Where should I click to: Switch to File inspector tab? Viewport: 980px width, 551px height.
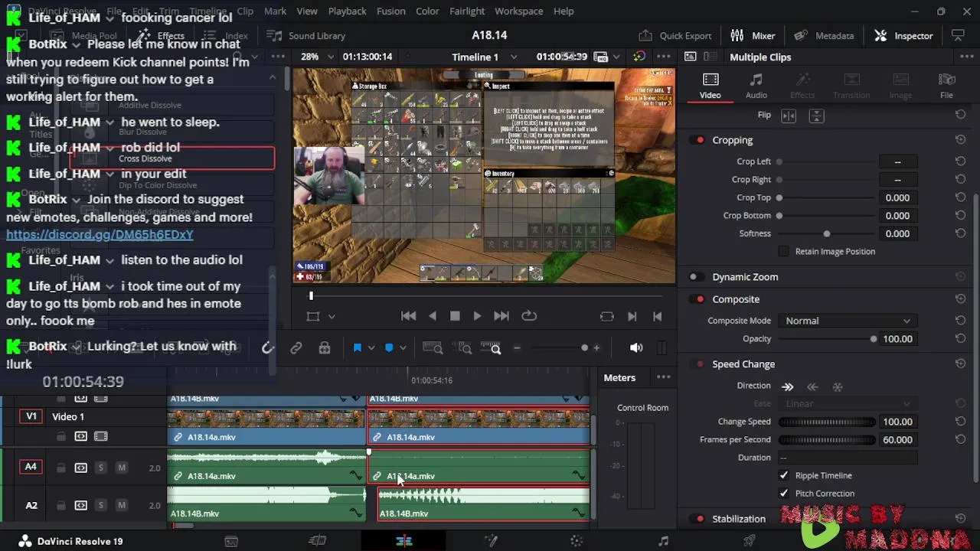click(946, 86)
